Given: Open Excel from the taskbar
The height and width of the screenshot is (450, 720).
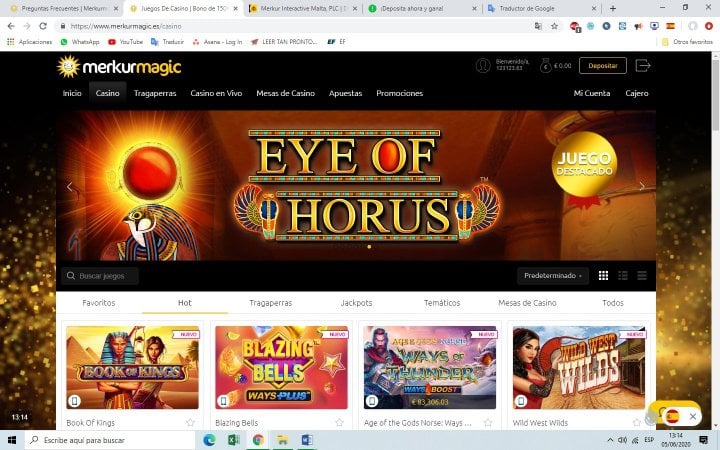Looking at the screenshot, I should [x=234, y=440].
